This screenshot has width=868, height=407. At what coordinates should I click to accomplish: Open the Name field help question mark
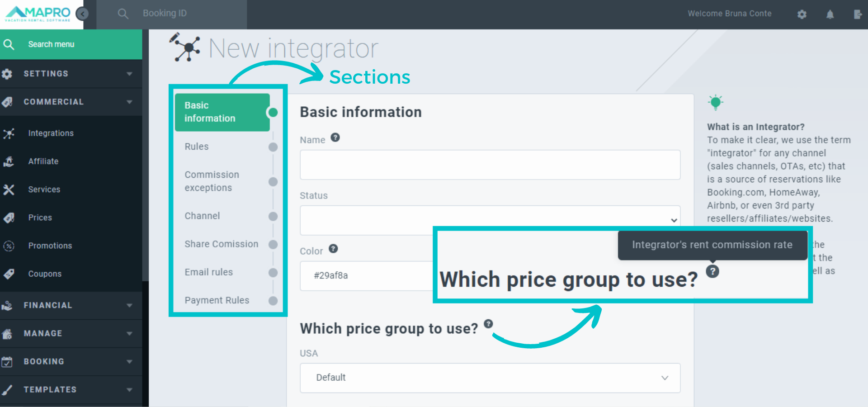[x=335, y=137]
